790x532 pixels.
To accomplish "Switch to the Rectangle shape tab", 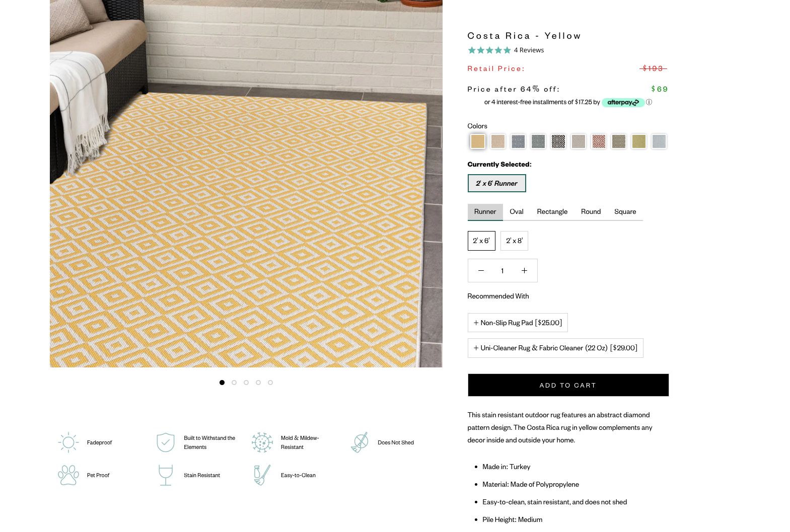I will tap(552, 212).
